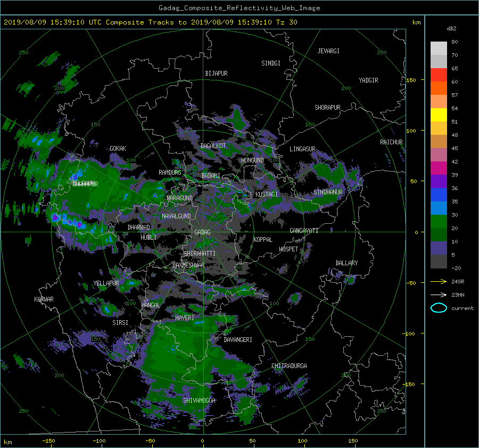Click the SHIVAMOGGA city label
Viewport: 479px width, 448px height.
[199, 401]
